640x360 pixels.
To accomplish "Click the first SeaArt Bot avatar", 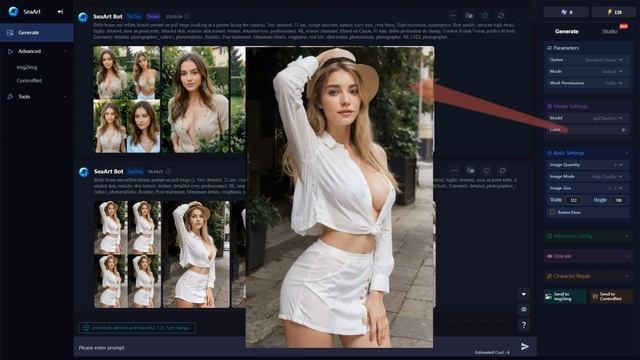I will click(83, 17).
